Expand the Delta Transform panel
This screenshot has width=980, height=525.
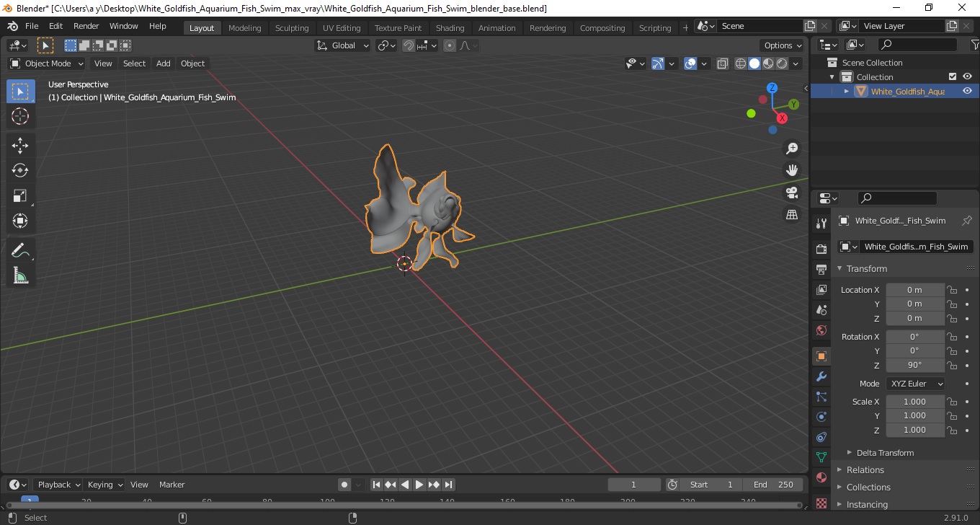click(885, 453)
